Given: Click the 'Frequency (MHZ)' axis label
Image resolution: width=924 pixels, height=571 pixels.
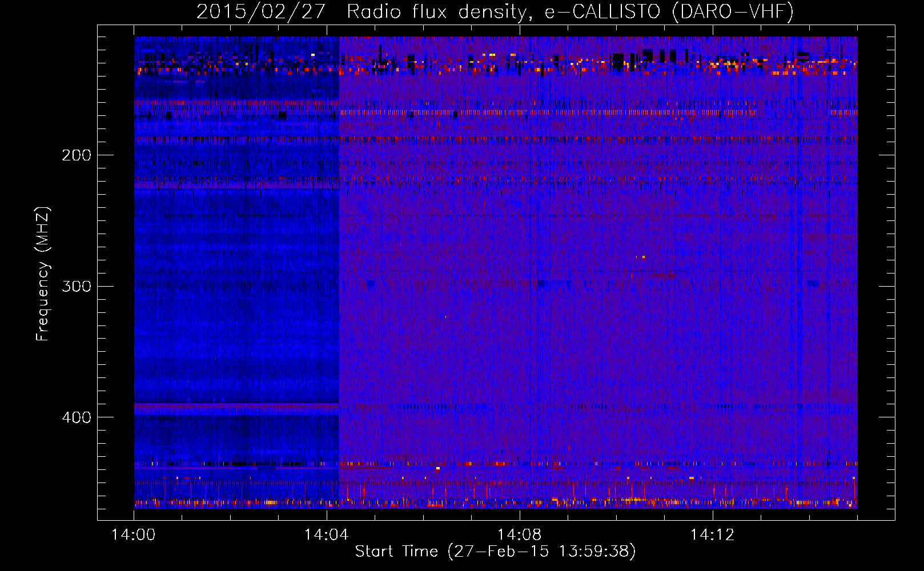Looking at the screenshot, I should click(x=43, y=274).
